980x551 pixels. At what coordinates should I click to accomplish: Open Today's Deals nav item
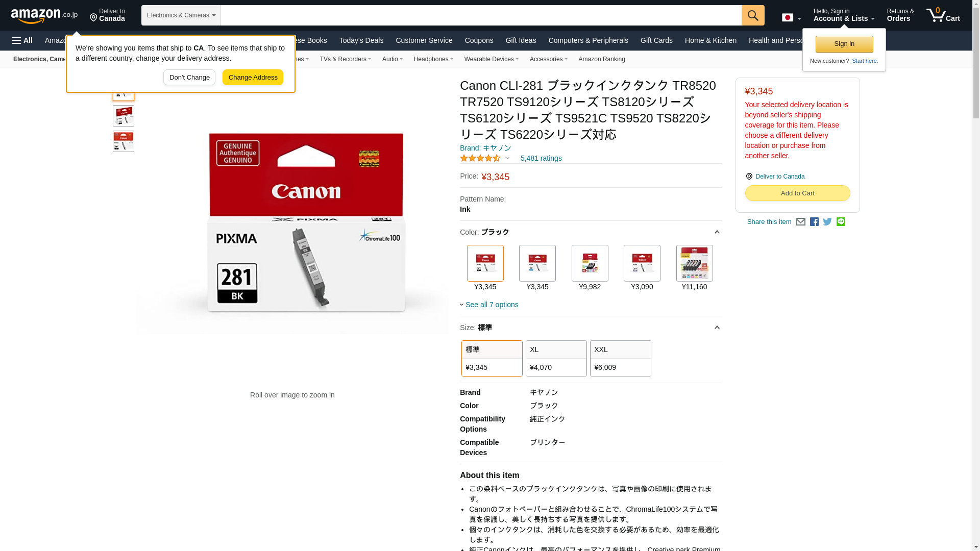[x=361, y=40]
